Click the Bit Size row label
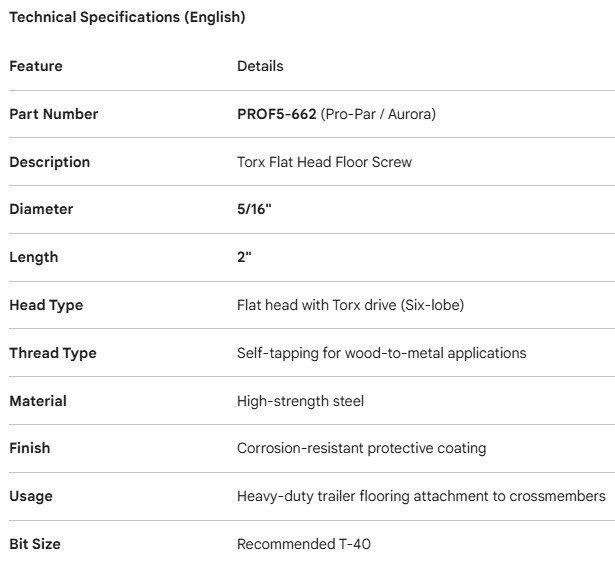 tap(37, 544)
